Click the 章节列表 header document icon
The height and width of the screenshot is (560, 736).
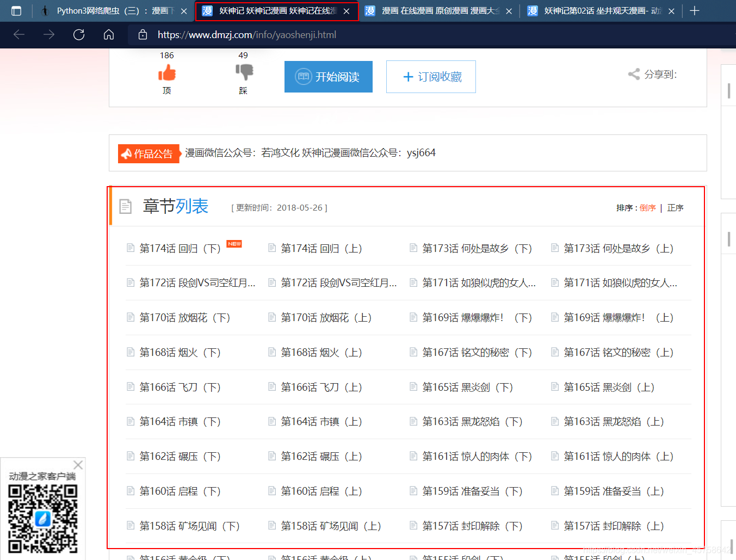[x=126, y=207]
